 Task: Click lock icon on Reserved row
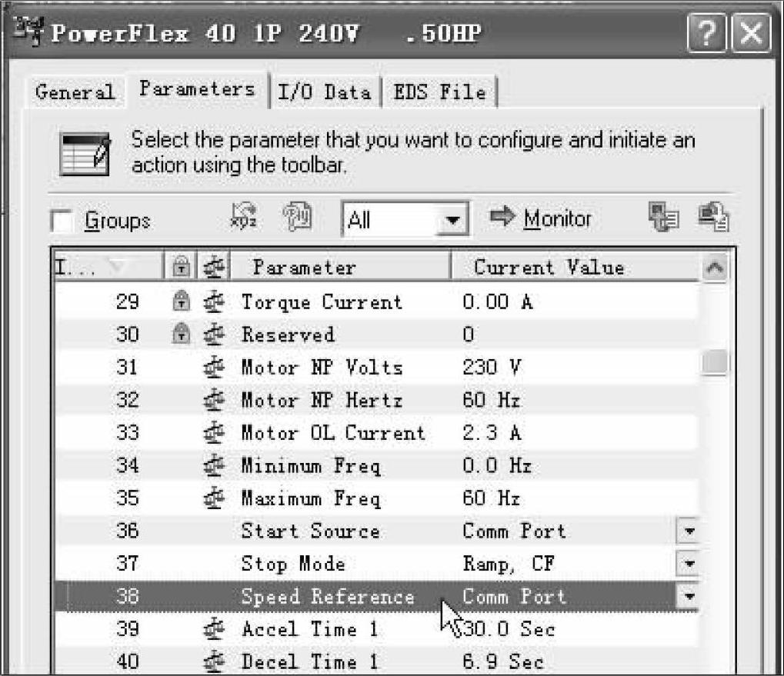tap(181, 334)
